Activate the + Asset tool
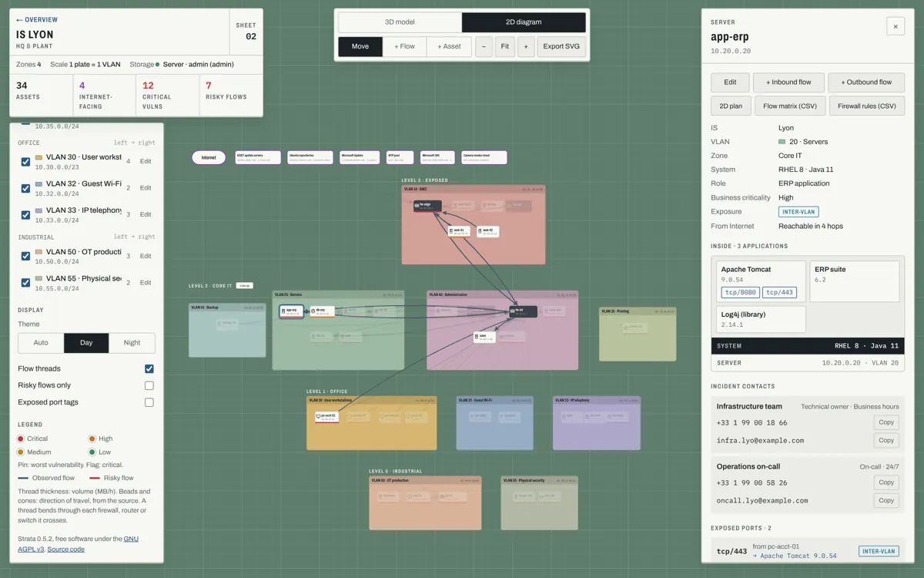924x578 pixels. (449, 46)
